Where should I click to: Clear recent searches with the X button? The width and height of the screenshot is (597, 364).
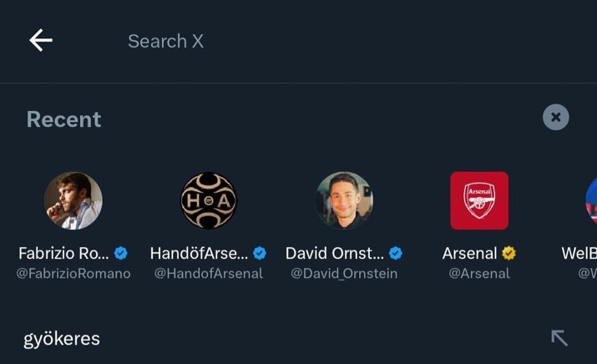(555, 117)
